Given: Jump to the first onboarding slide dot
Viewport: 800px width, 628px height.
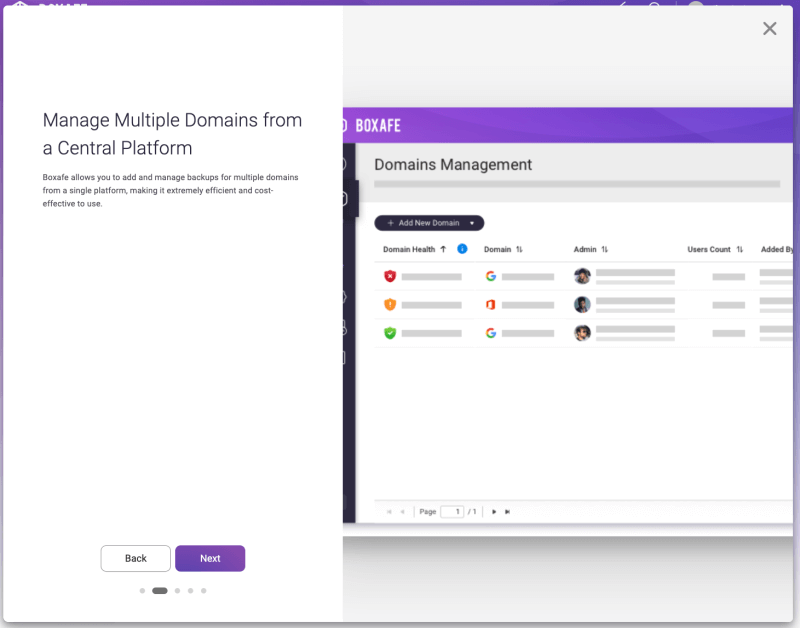Looking at the screenshot, I should (142, 591).
